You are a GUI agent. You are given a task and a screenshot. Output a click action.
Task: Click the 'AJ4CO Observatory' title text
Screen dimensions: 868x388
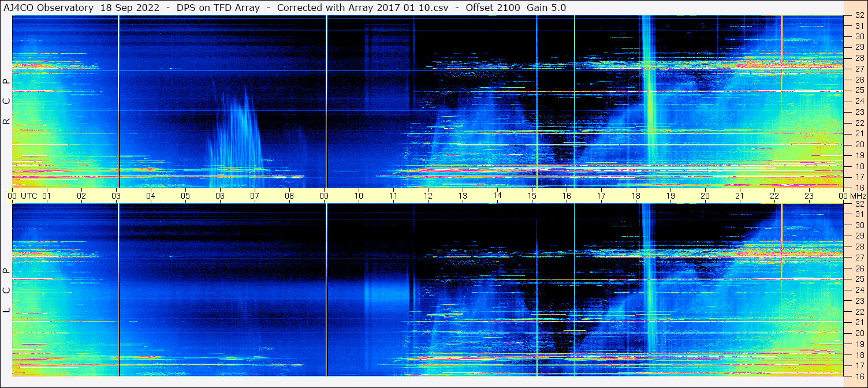(48, 8)
